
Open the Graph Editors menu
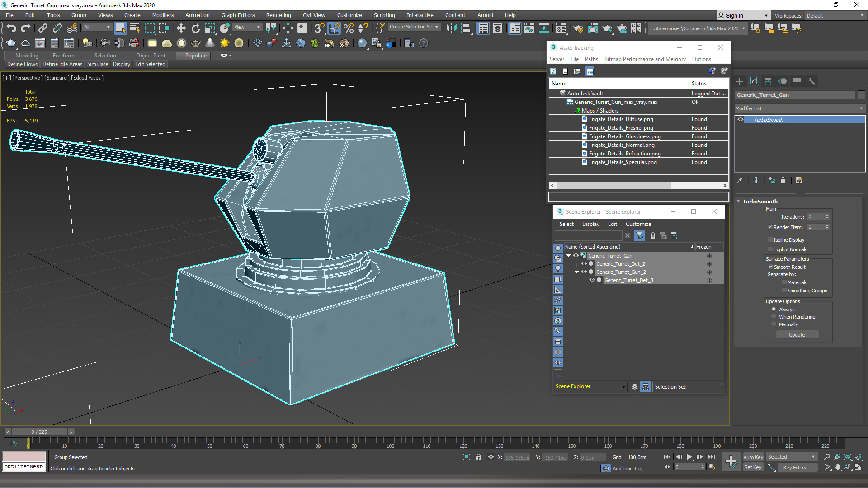pos(238,15)
